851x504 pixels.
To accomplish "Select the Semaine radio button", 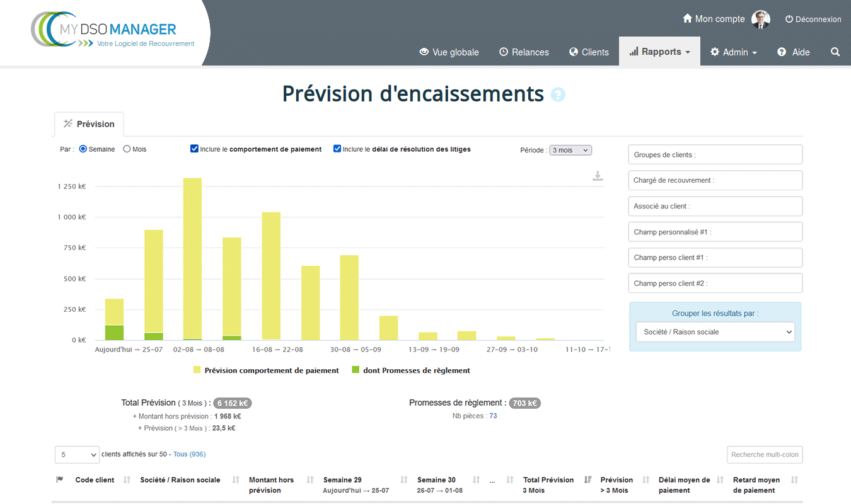I will click(83, 149).
